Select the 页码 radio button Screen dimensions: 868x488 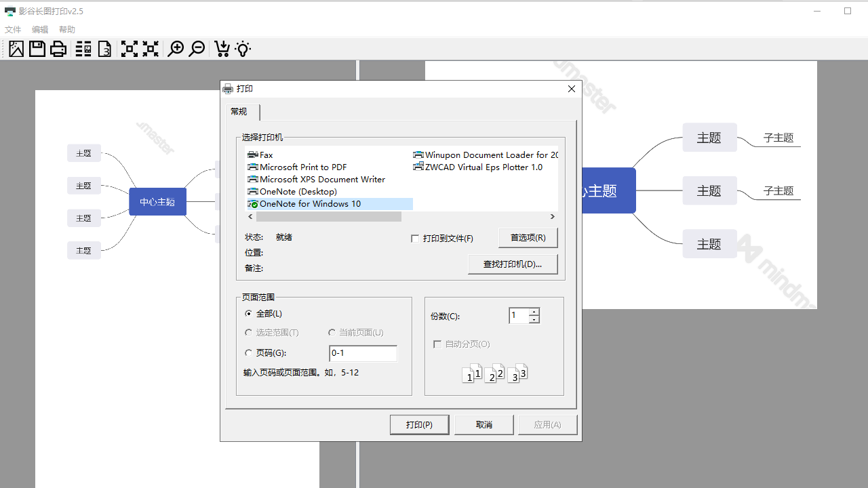(x=248, y=353)
